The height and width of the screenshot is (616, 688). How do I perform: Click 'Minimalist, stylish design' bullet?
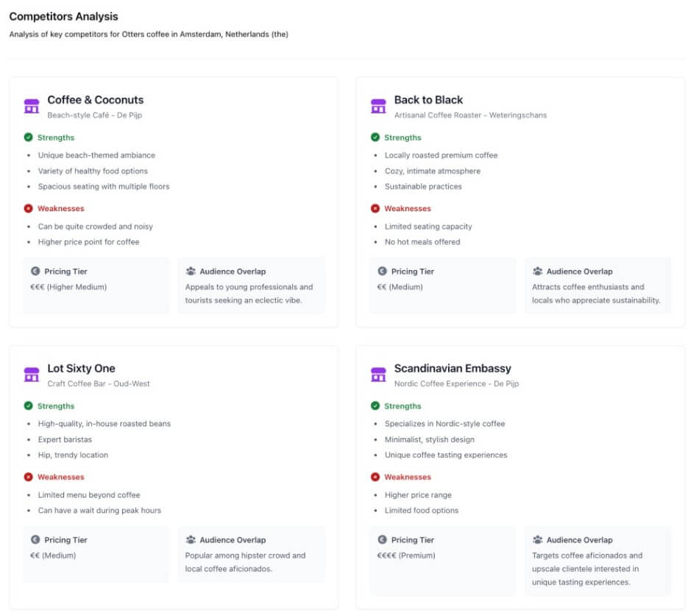pyautogui.click(x=430, y=439)
